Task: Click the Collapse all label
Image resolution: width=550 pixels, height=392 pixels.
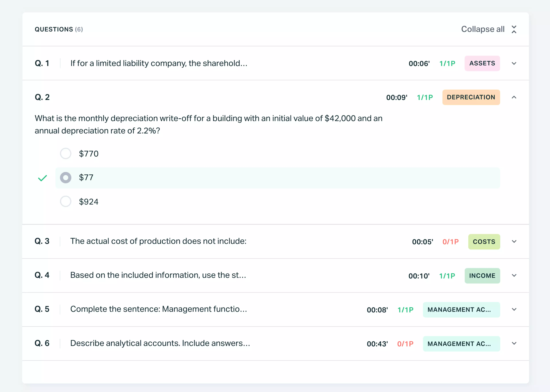Action: [x=482, y=29]
